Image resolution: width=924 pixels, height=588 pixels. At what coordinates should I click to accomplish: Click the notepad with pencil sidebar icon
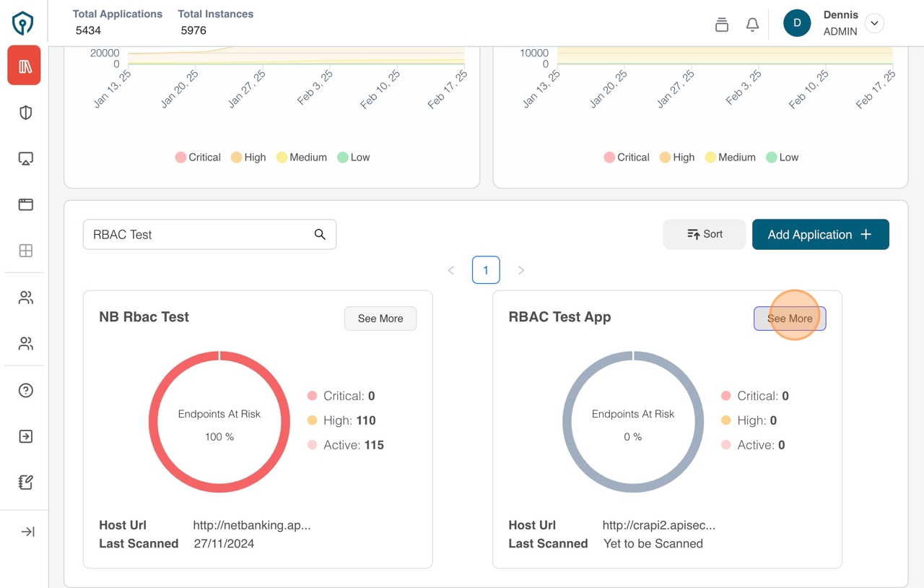(26, 483)
